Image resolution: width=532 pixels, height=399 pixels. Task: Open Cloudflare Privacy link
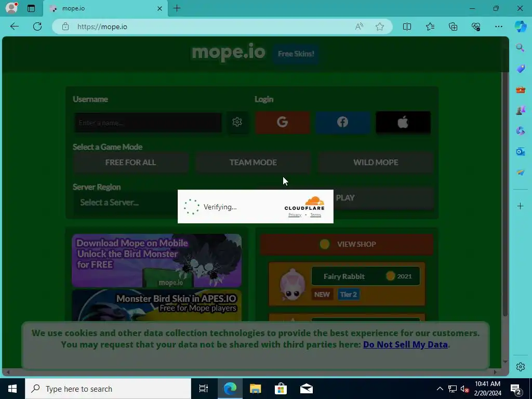[x=295, y=215]
